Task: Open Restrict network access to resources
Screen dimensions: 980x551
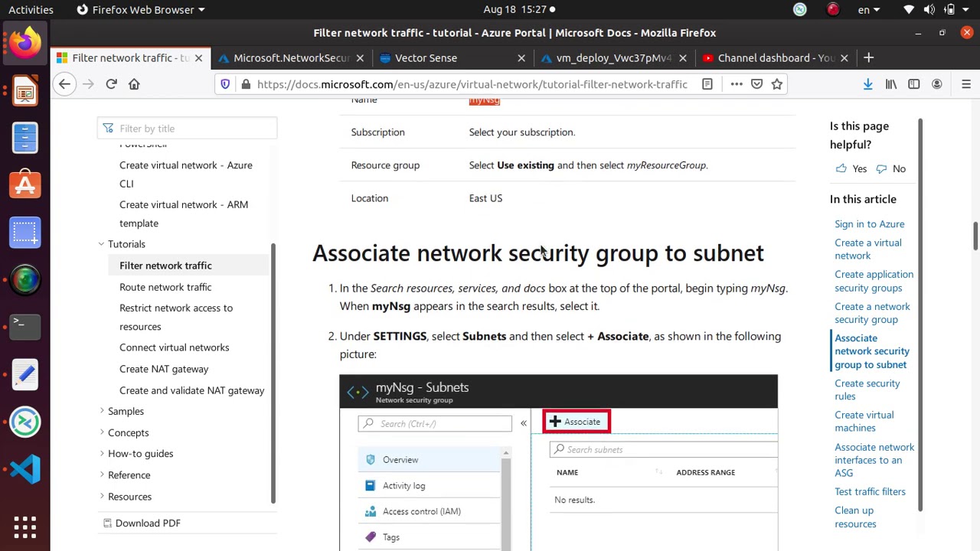Action: click(x=176, y=317)
